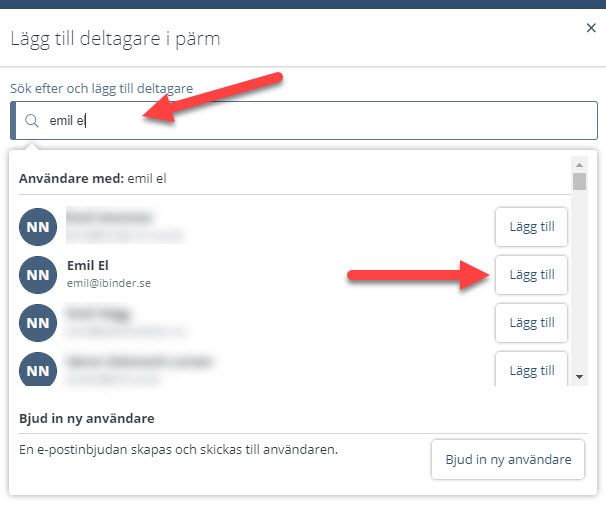606x517 pixels.
Task: Click the email@ibinder.se address text
Action: click(109, 283)
